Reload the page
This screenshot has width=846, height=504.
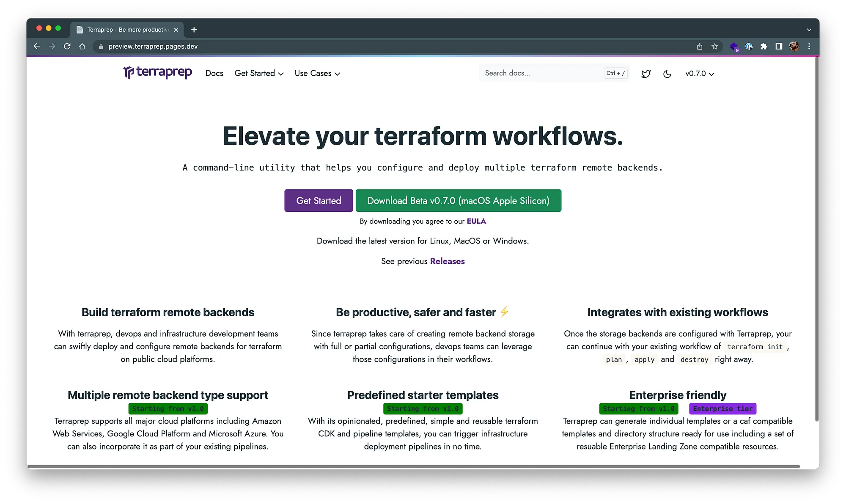(x=67, y=46)
